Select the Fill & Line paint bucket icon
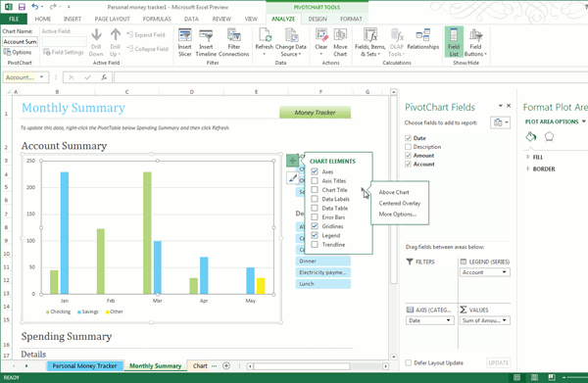Viewport: 588px width, 383px height. (531, 137)
